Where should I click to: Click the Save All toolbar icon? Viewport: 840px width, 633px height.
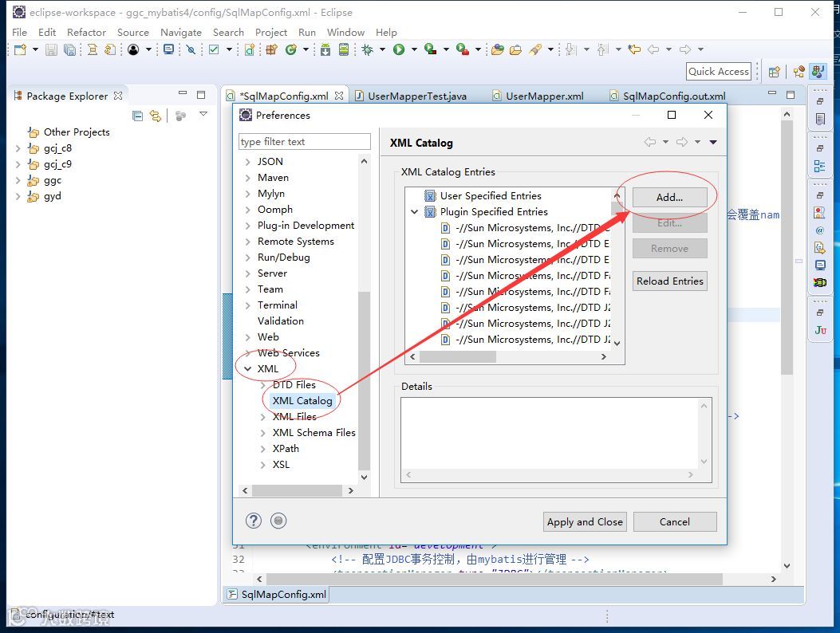(x=69, y=49)
